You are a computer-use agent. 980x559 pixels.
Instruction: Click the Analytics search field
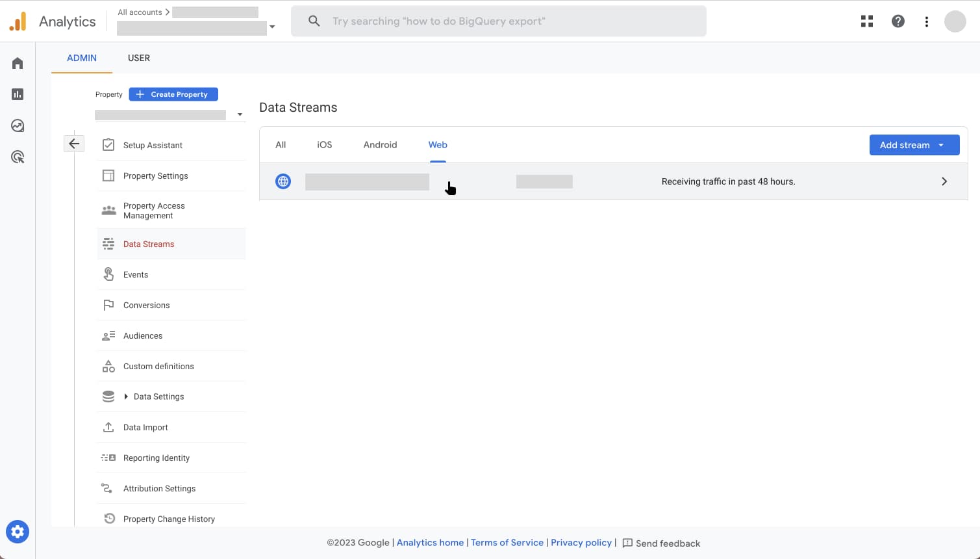pyautogui.click(x=498, y=21)
